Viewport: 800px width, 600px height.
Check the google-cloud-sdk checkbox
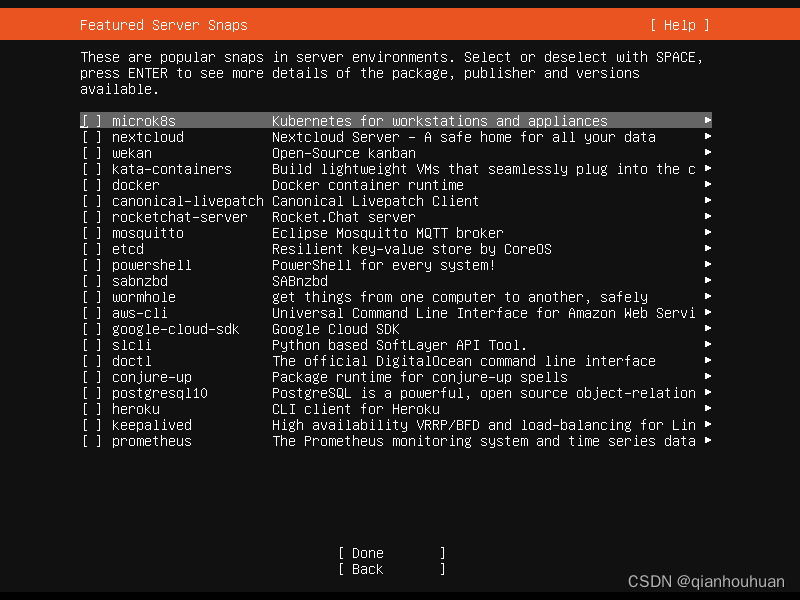pos(92,329)
